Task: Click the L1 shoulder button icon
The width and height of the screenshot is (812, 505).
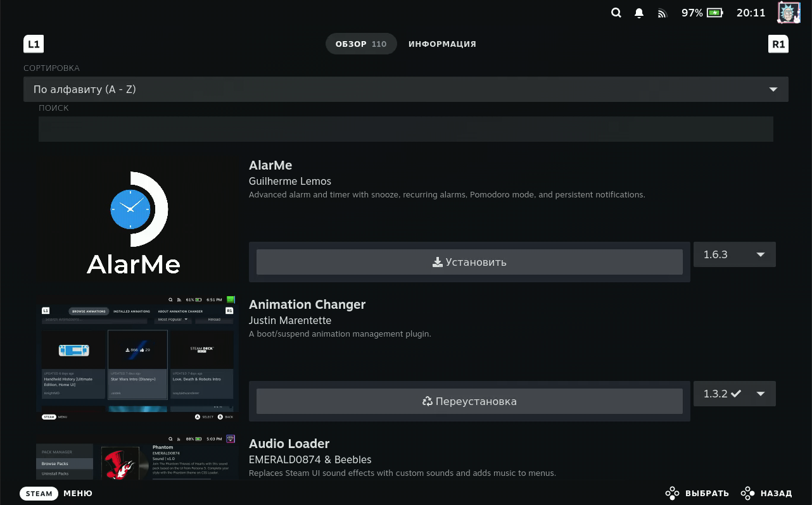Action: coord(34,44)
